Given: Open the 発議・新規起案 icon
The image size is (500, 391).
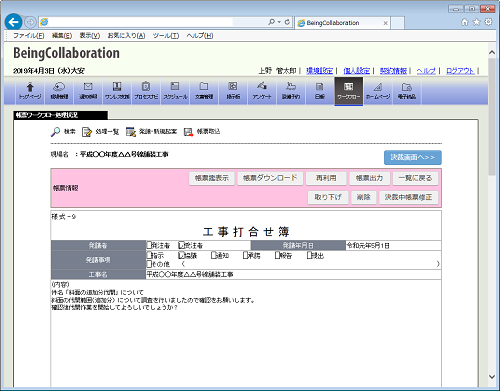Looking at the screenshot, I should (131, 132).
